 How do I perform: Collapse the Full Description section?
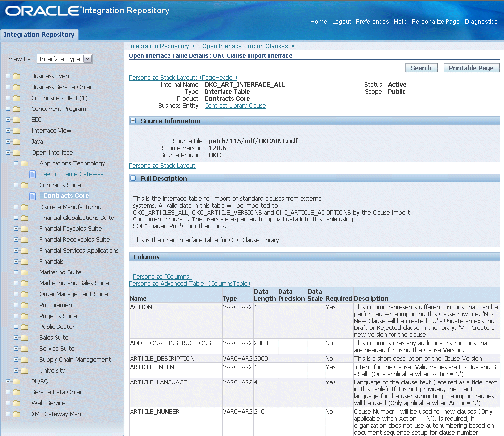click(x=133, y=178)
